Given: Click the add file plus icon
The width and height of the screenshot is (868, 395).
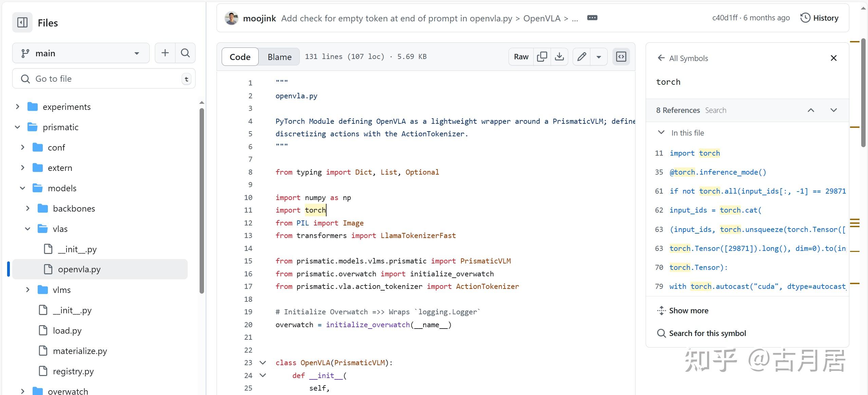Looking at the screenshot, I should 165,53.
